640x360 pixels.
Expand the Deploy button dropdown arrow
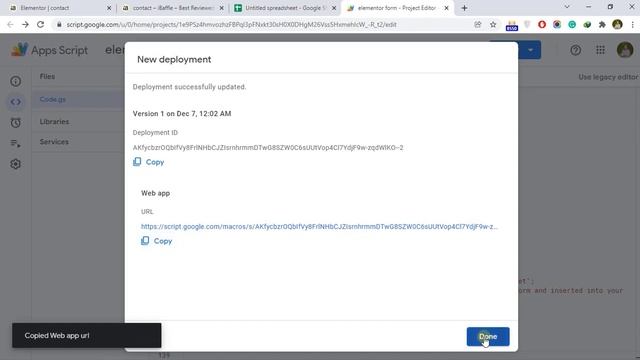tap(530, 50)
